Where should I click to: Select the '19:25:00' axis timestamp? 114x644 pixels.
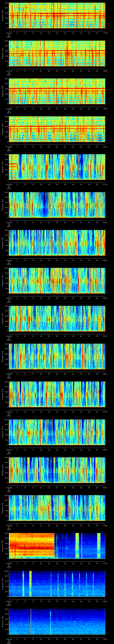point(9,374)
